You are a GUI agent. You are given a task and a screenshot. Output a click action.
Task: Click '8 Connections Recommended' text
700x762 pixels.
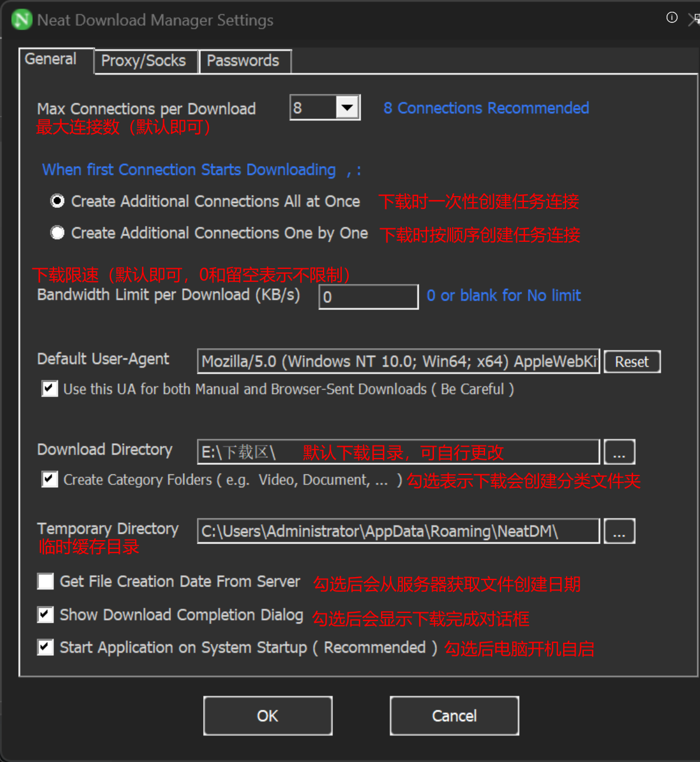click(486, 108)
